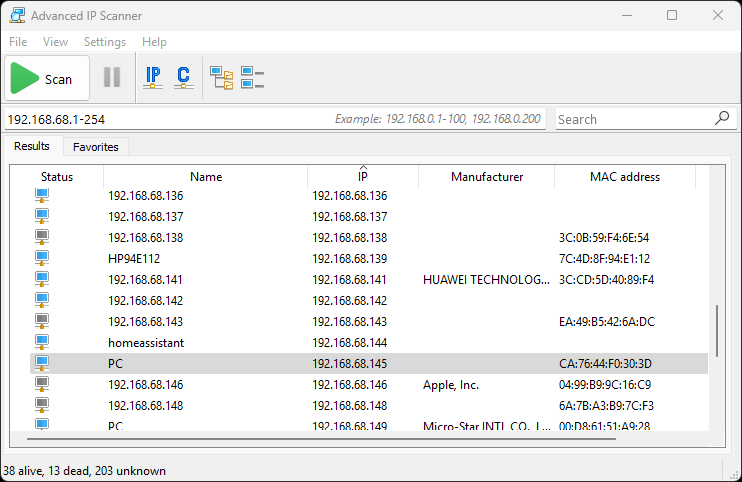Open the Help menu

(x=155, y=42)
